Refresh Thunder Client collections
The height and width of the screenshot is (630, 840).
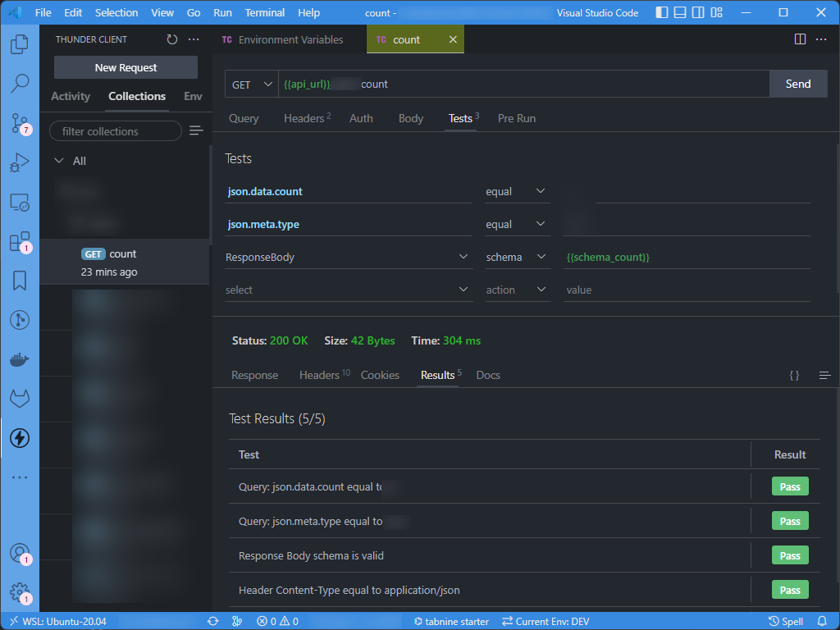(x=171, y=39)
